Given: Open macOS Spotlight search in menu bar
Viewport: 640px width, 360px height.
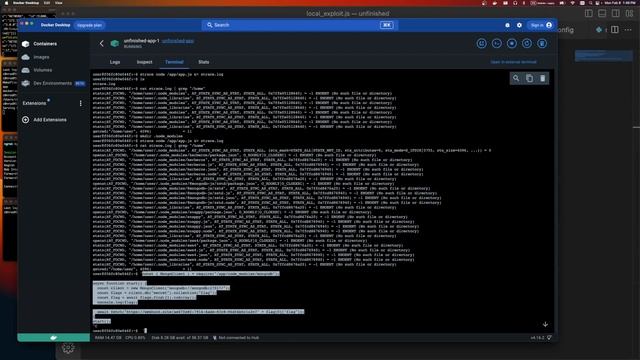Looking at the screenshot, I should pos(590,3).
